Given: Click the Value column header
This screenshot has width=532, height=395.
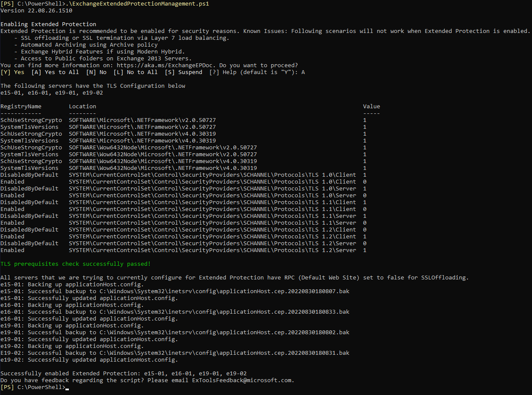Looking at the screenshot, I should point(371,107).
